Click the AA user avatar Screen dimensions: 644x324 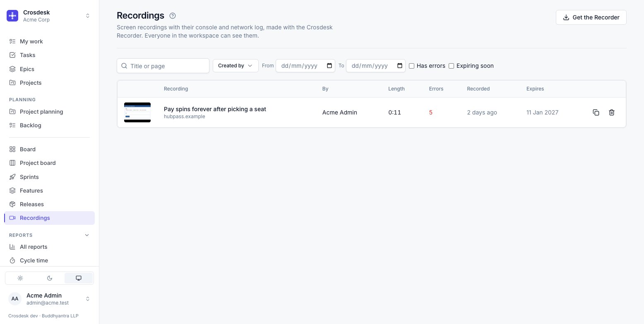[x=15, y=298]
